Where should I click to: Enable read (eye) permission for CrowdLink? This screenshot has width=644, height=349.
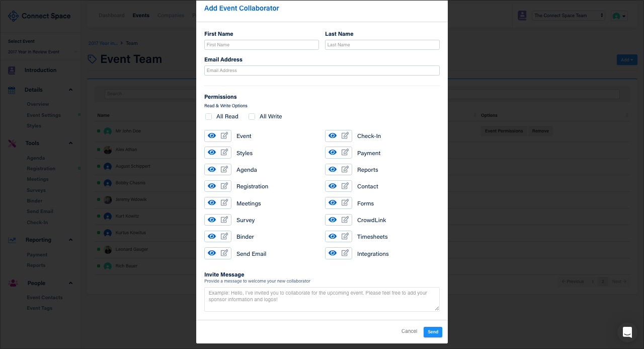[x=333, y=220]
